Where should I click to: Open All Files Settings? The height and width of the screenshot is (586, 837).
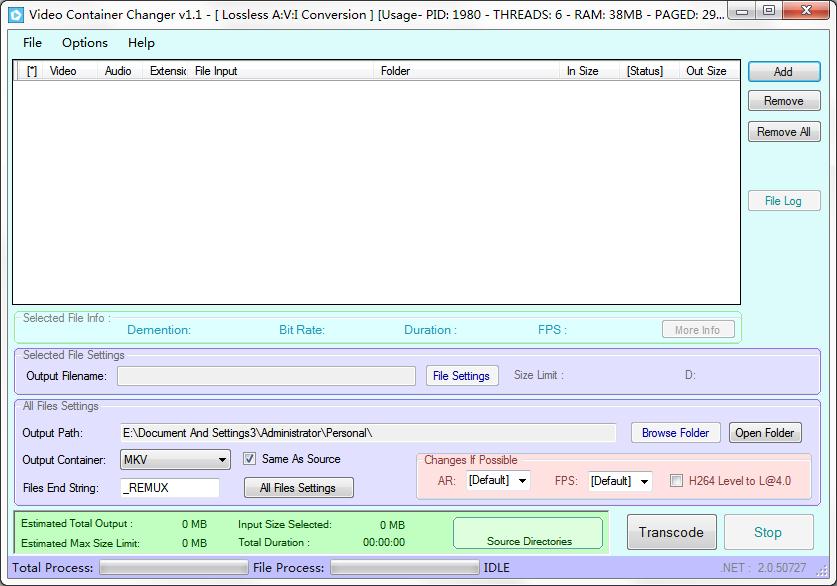coord(298,488)
